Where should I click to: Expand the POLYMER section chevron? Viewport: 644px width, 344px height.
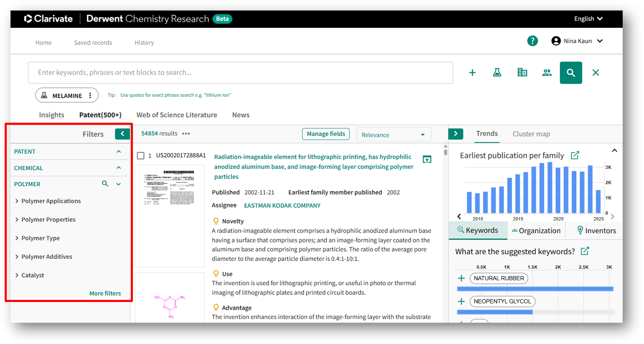click(x=118, y=184)
